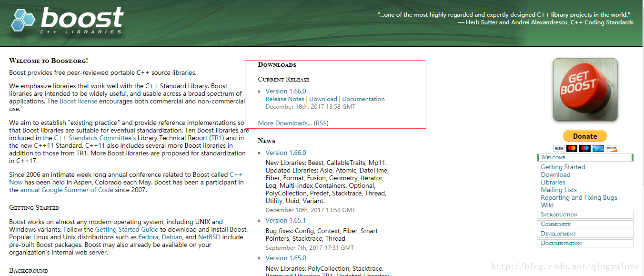The width and height of the screenshot is (644, 276).
Task: Click the American Express card icon
Action: click(598, 148)
